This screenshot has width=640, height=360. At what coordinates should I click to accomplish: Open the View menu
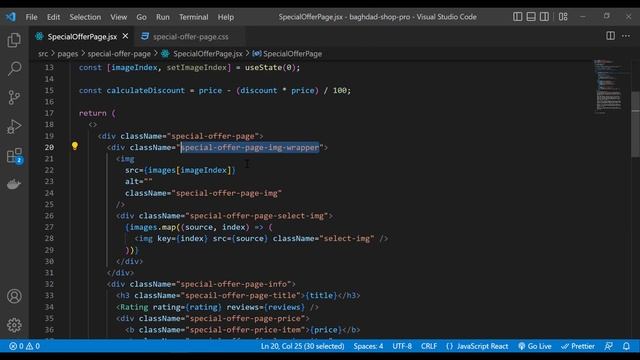click(x=118, y=17)
